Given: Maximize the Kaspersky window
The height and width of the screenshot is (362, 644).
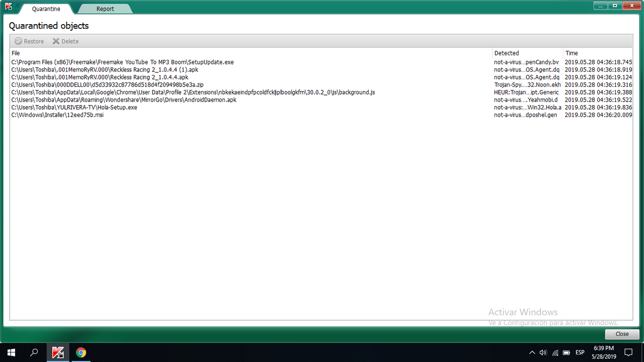Looking at the screenshot, I should pyautogui.click(x=615, y=6).
